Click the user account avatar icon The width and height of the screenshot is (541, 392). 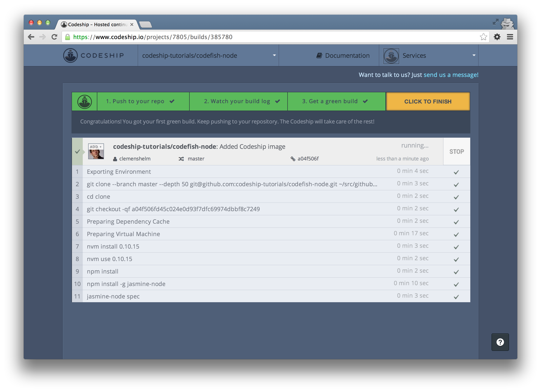pyautogui.click(x=391, y=56)
